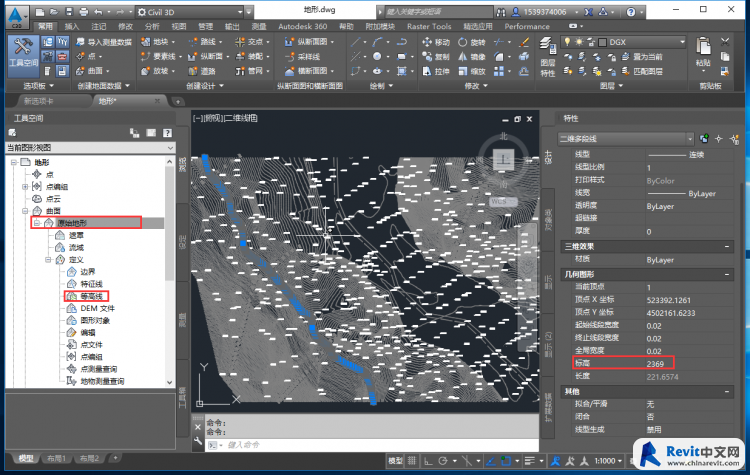
Task: Click the Help question mark icon
Action: point(631,12)
